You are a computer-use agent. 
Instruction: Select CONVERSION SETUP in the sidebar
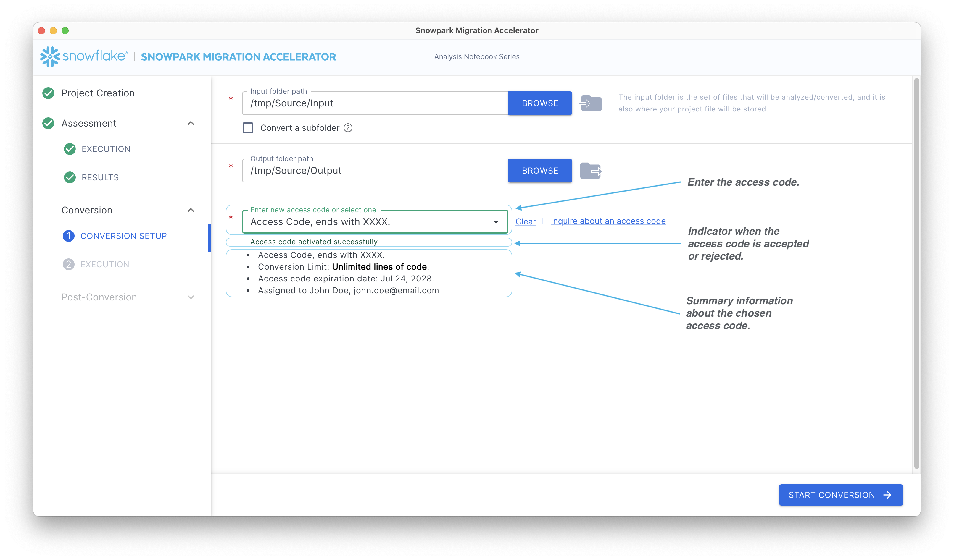(x=123, y=236)
